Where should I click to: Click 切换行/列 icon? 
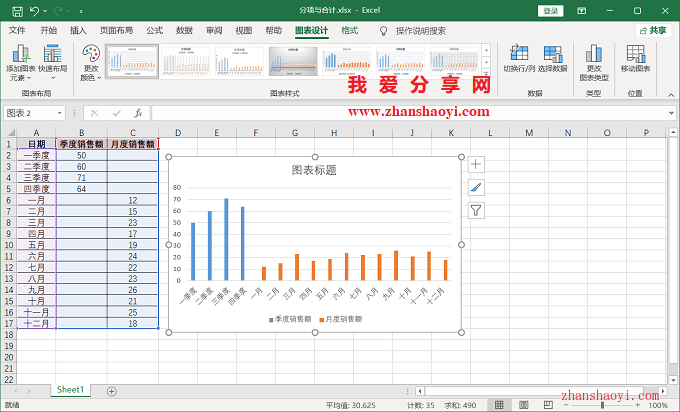pyautogui.click(x=519, y=59)
